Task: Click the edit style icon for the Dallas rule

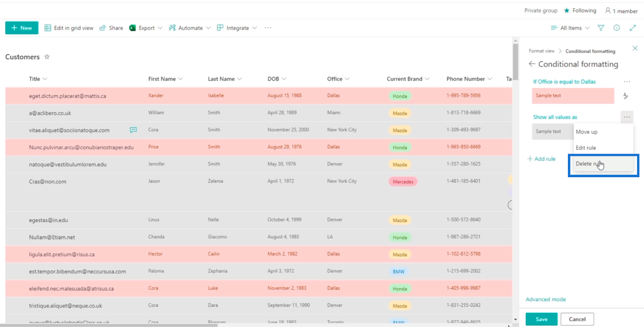Action: (x=625, y=96)
